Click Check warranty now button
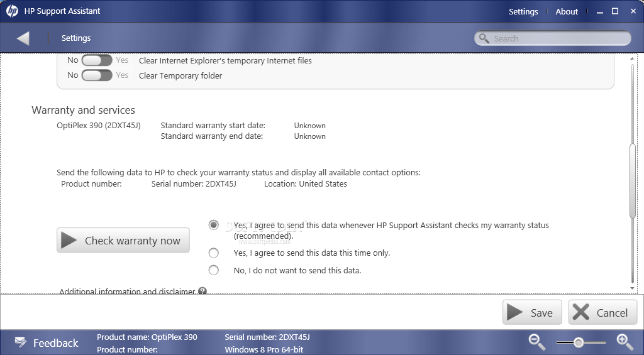The image size is (644, 355). [x=123, y=240]
